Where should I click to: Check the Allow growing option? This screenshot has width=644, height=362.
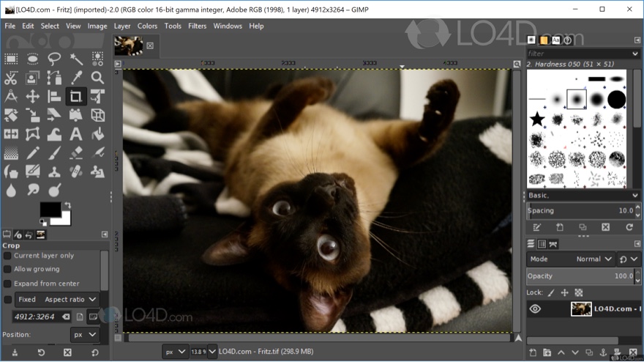7,270
